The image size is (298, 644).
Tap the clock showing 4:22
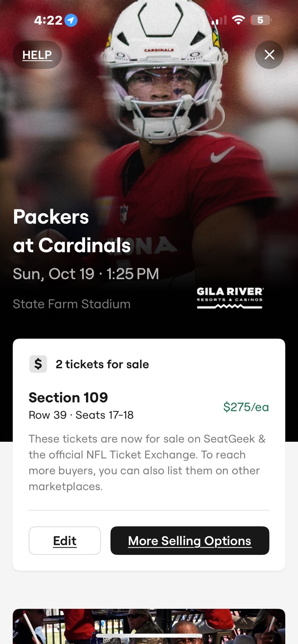[x=48, y=20]
